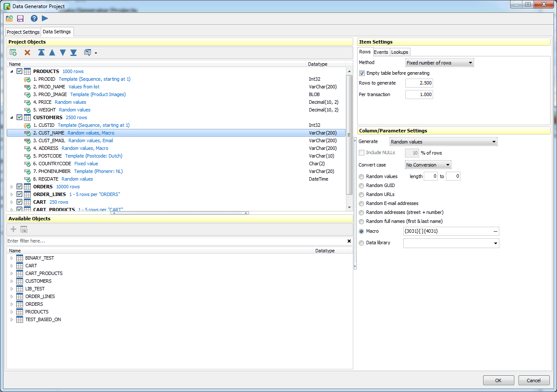Save the project using the save icon
This screenshot has height=392, width=557.
(20, 18)
